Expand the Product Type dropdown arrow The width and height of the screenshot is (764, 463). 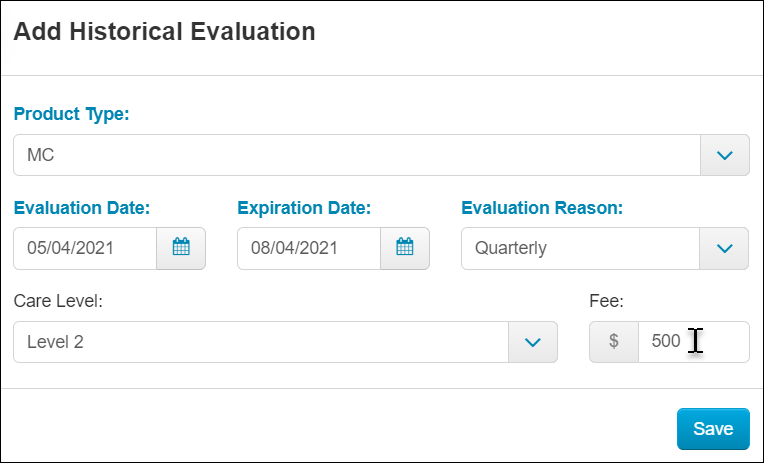pos(725,155)
